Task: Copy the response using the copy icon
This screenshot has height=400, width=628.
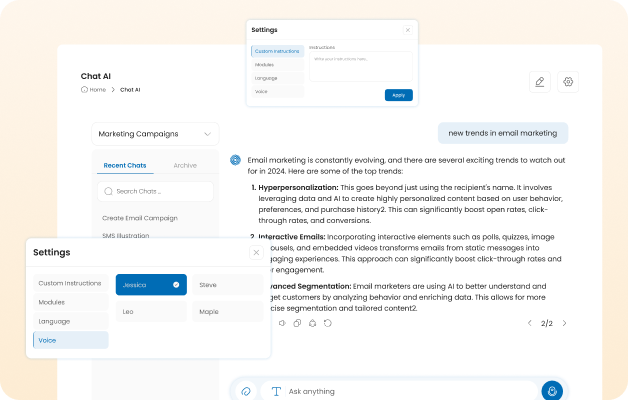Action: [x=297, y=323]
